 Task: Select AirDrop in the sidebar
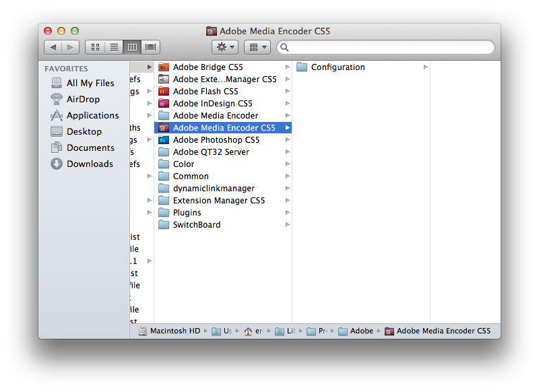(x=75, y=99)
